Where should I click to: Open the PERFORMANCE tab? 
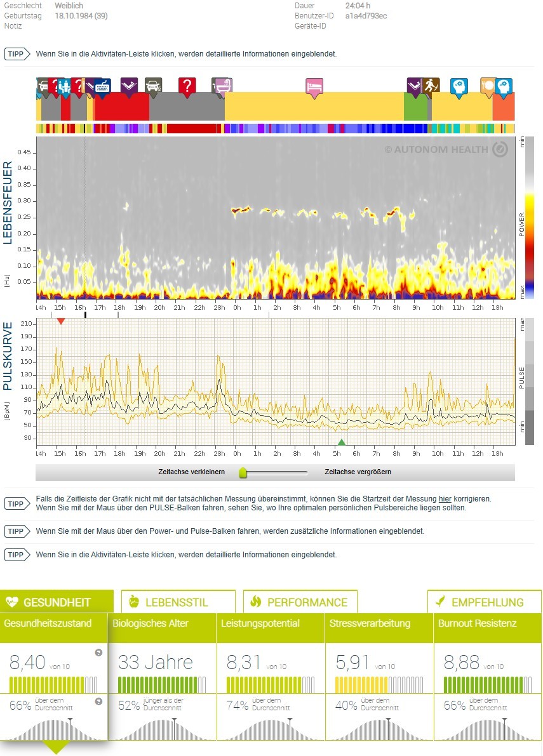tap(300, 602)
